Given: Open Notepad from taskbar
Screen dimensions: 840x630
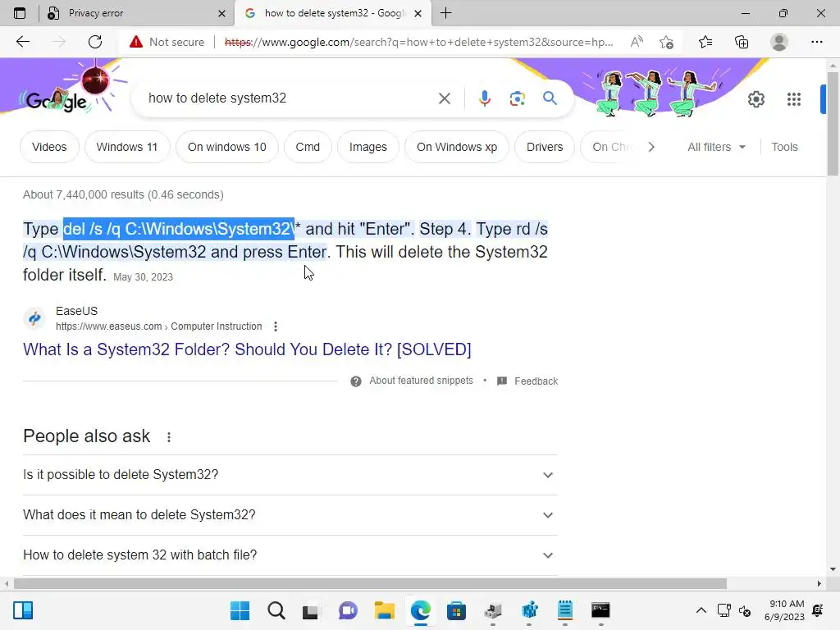Looking at the screenshot, I should (564, 610).
